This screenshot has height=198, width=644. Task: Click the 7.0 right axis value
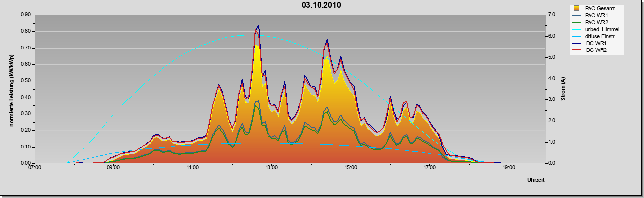553,15
